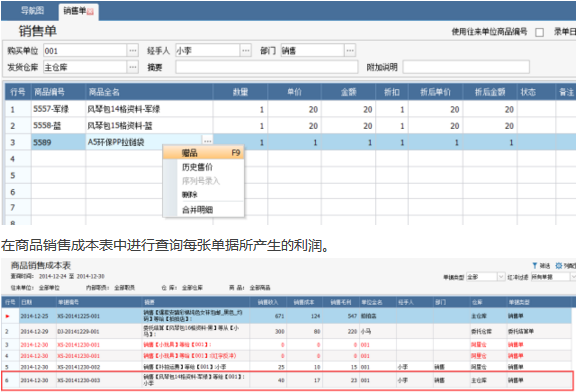
Task: Click the 购买单位 input field containing 001
Action: [85, 50]
